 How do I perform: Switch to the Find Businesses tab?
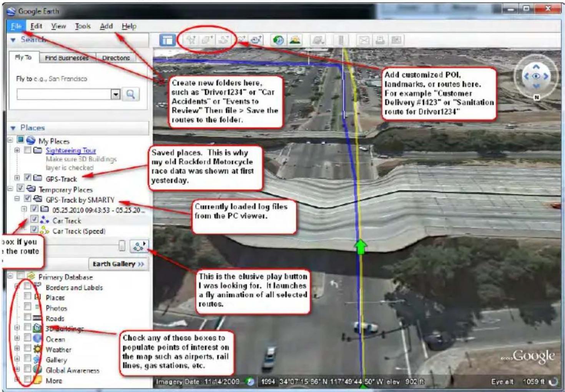coord(66,58)
